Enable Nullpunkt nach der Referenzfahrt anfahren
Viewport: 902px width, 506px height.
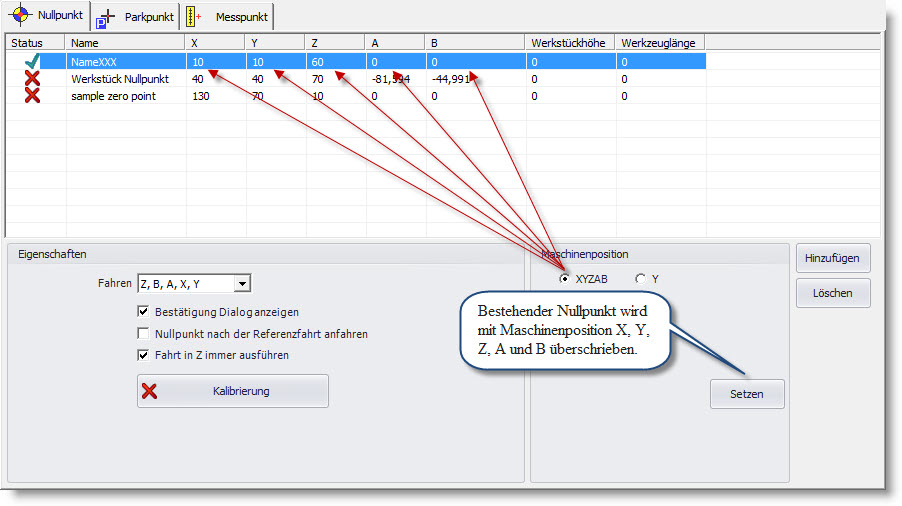pos(143,333)
